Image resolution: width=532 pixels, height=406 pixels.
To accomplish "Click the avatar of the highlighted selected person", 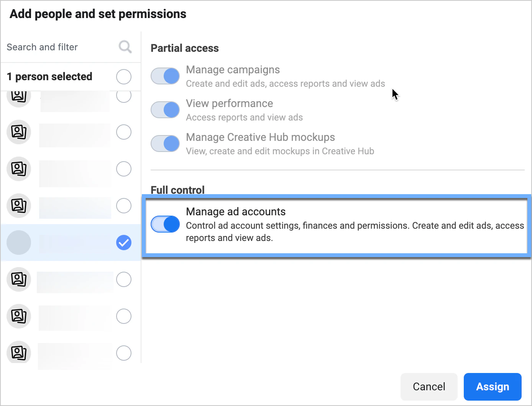I will [x=19, y=243].
